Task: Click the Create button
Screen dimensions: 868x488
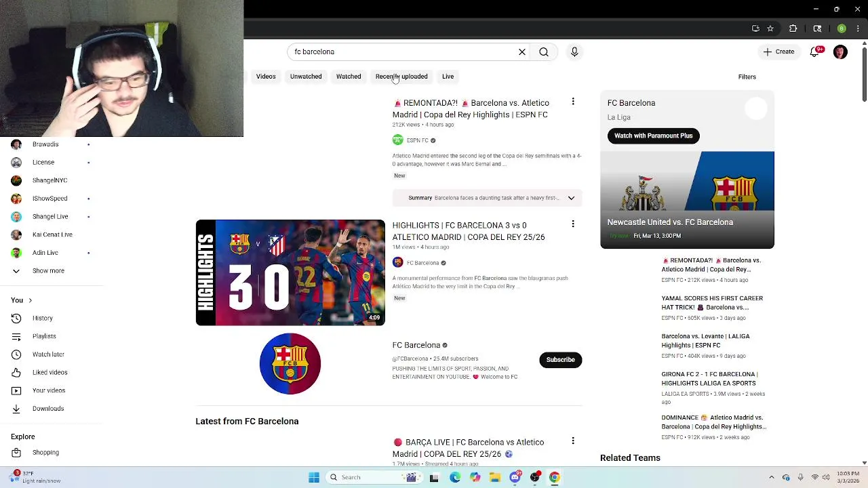Action: [x=778, y=52]
